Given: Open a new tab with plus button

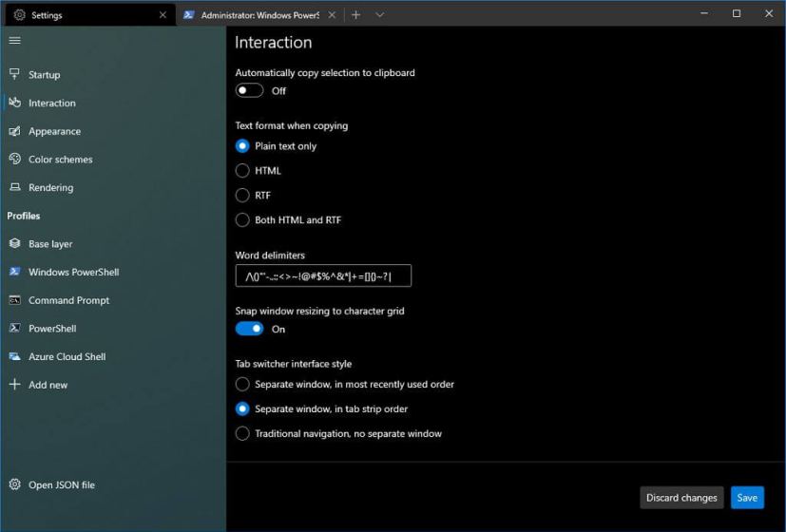Looking at the screenshot, I should tap(355, 15).
